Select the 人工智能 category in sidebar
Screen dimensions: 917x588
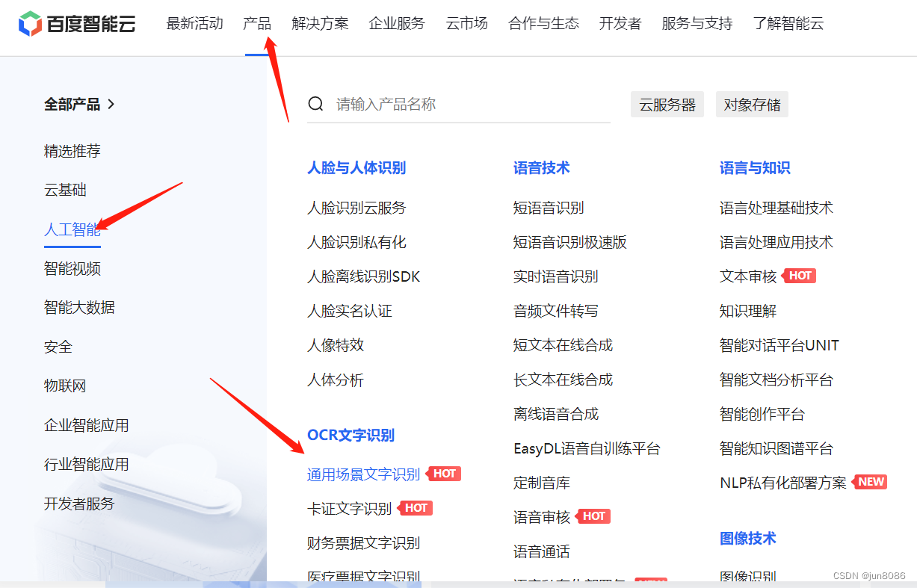[72, 229]
